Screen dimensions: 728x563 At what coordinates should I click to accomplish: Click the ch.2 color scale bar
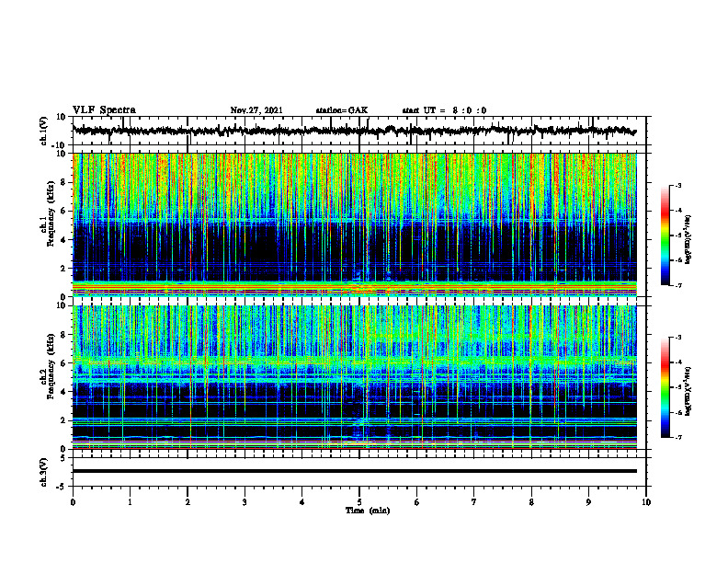[665, 387]
